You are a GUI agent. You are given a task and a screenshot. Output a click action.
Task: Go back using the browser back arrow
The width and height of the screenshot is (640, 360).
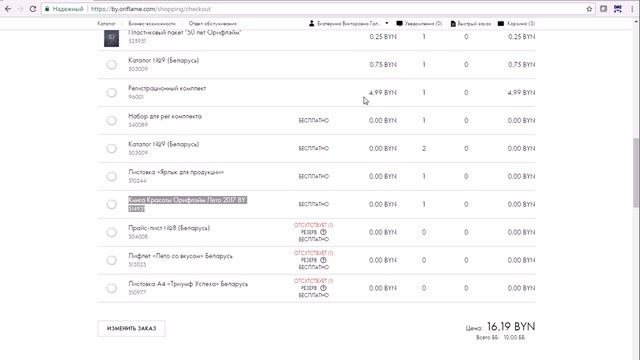(8, 9)
